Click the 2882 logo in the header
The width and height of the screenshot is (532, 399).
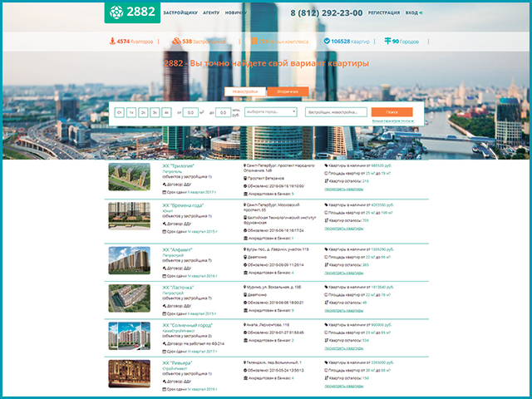coord(132,12)
